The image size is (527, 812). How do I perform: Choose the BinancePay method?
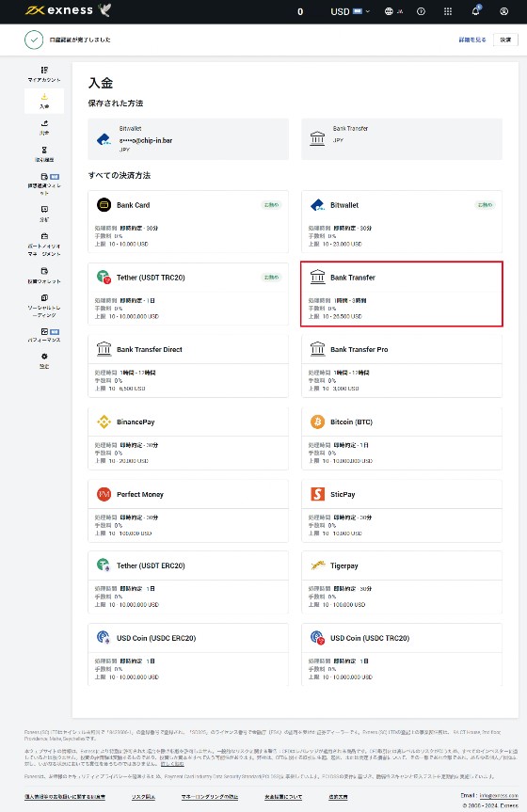[188, 438]
